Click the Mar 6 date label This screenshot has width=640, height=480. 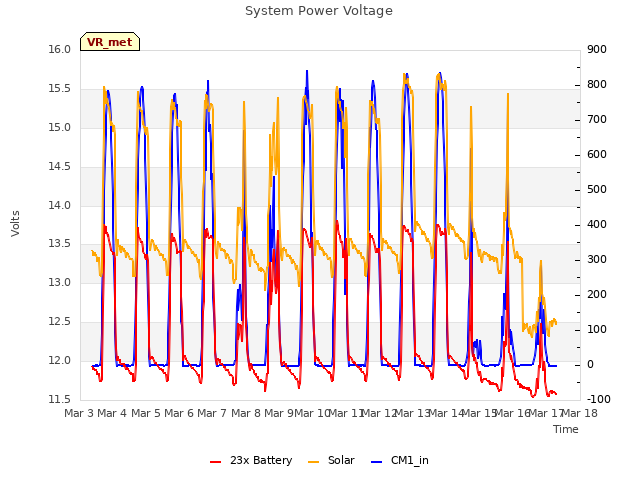[179, 413]
